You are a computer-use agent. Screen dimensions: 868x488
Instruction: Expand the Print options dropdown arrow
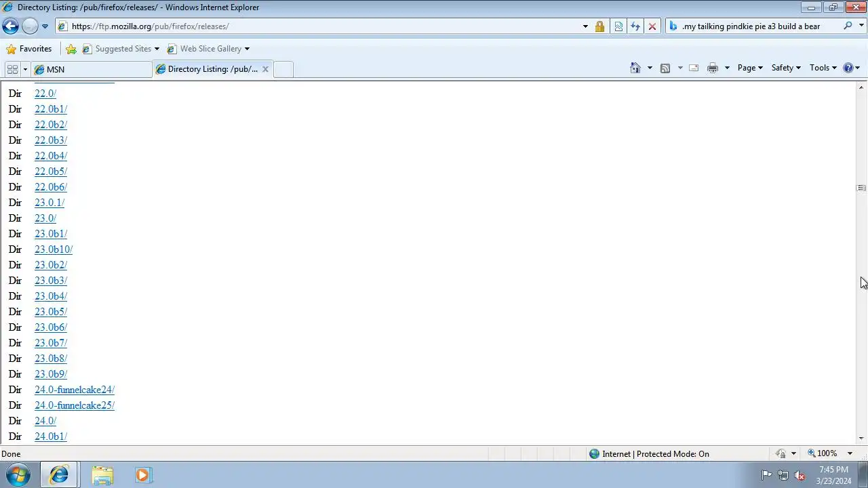727,68
